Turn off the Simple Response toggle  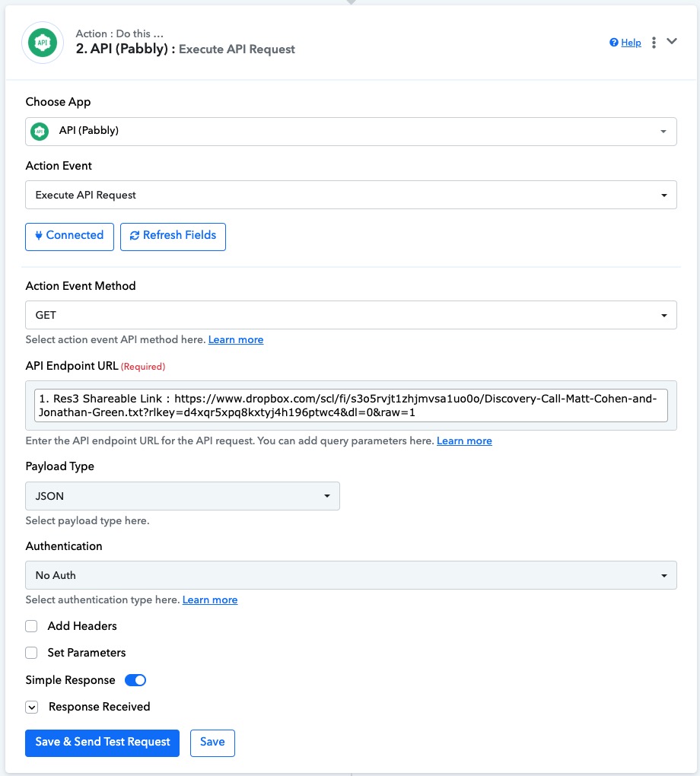click(135, 680)
